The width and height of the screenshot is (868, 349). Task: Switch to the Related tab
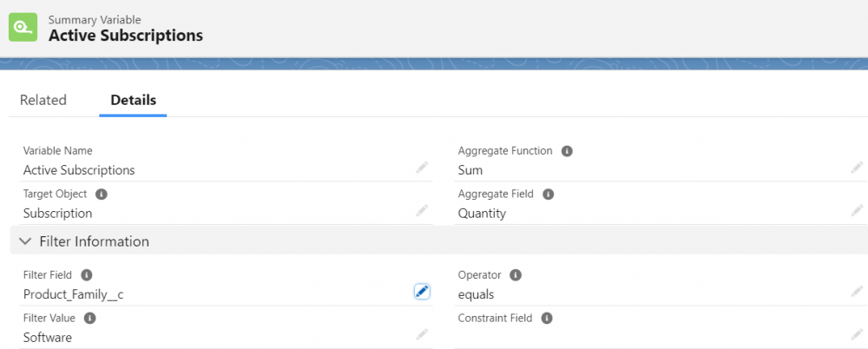pyautogui.click(x=43, y=100)
